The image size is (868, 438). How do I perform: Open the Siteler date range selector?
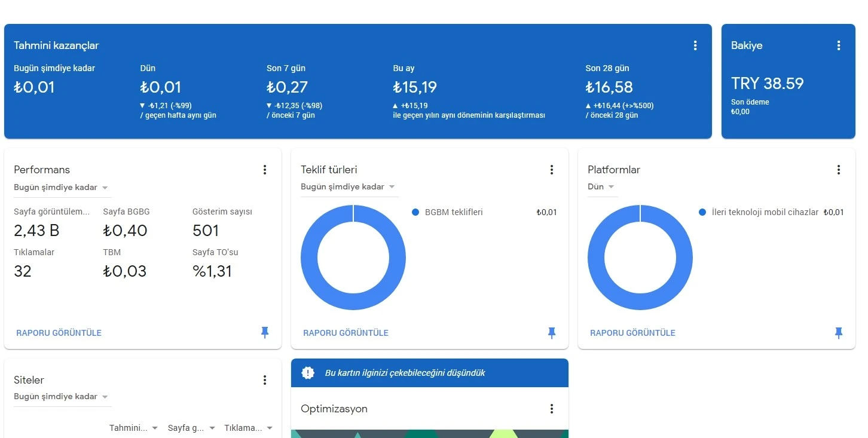click(62, 396)
